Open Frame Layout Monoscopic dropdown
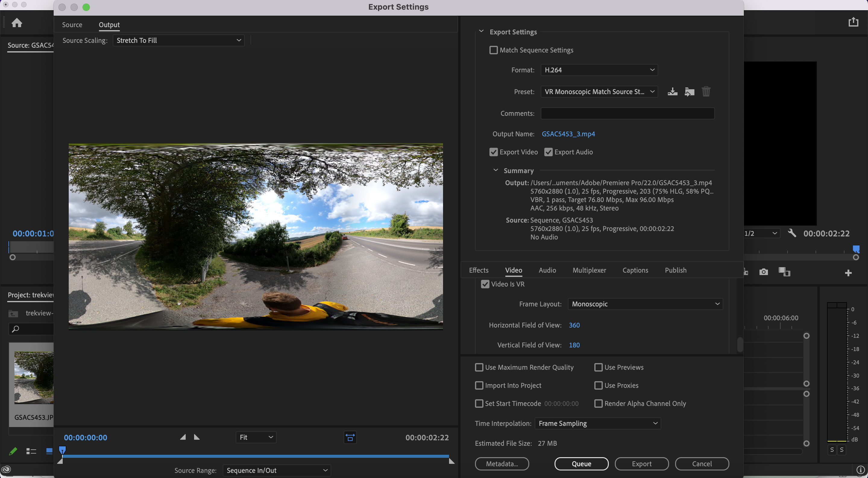 coord(645,304)
